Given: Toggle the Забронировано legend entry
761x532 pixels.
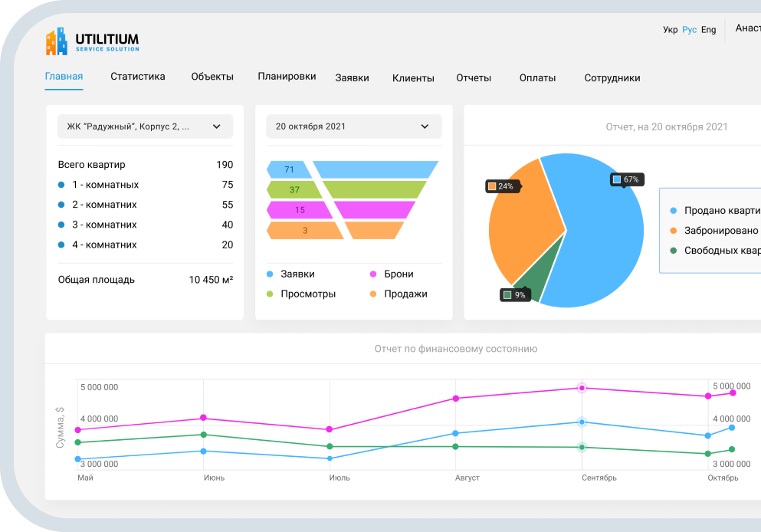Looking at the screenshot, I should click(714, 231).
